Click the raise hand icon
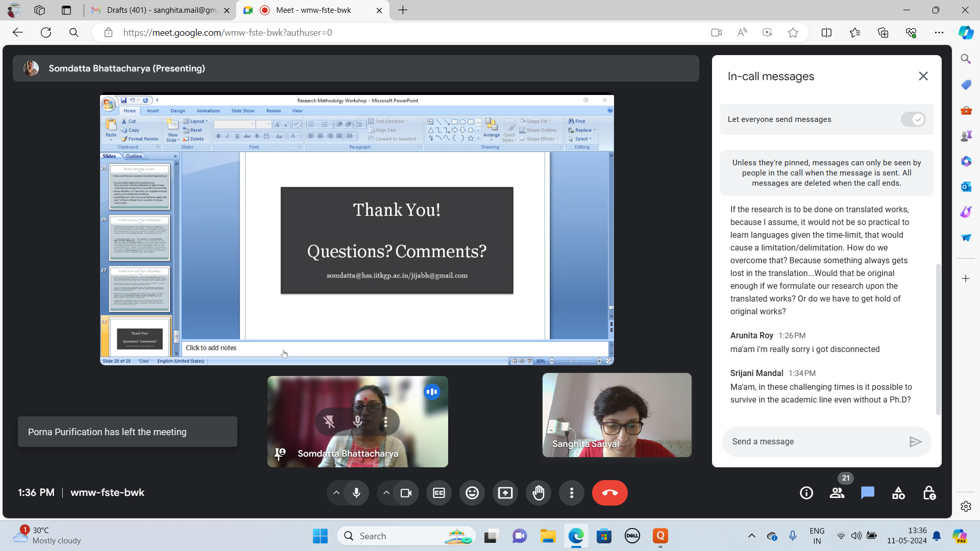Image resolution: width=980 pixels, height=551 pixels. pos(538,493)
